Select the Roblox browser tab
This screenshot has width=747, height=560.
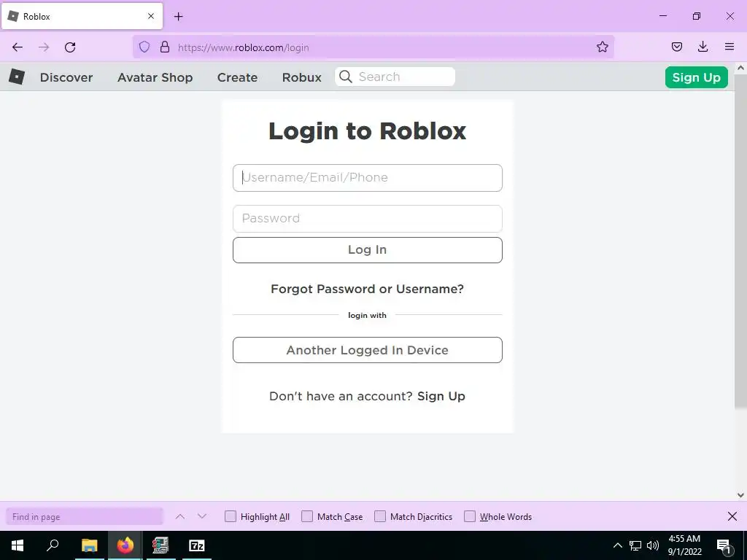pyautogui.click(x=82, y=16)
